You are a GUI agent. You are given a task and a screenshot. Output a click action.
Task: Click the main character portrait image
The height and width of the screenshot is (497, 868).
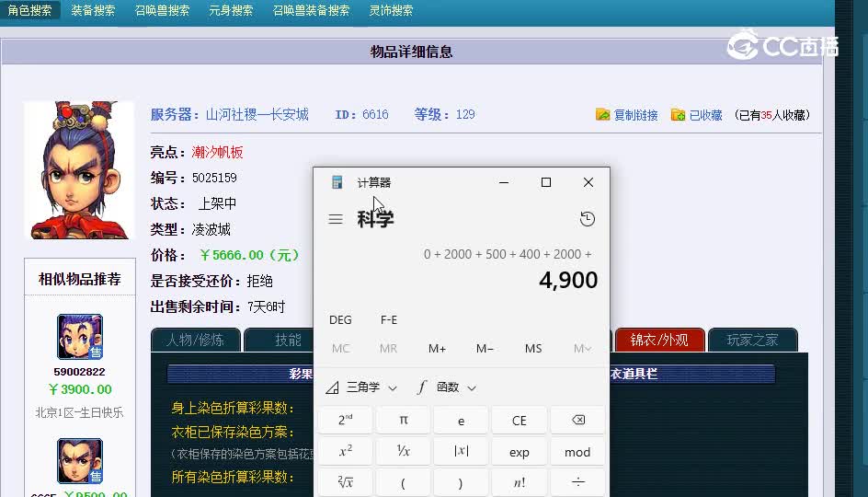(x=79, y=170)
